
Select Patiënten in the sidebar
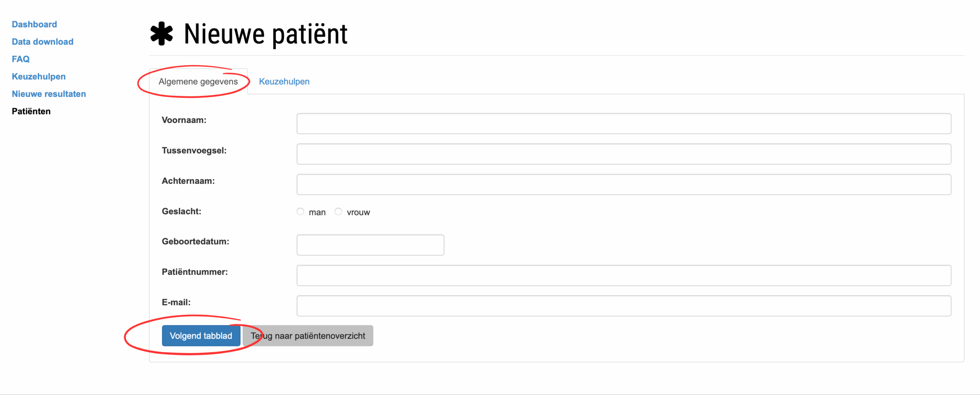(x=31, y=111)
